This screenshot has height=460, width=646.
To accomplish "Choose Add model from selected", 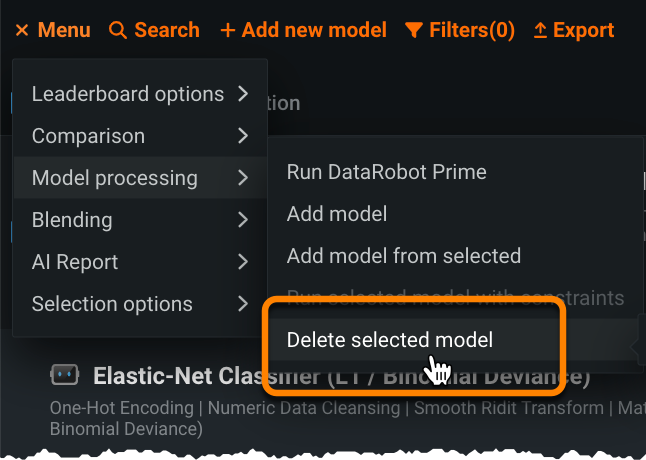I will tap(403, 256).
